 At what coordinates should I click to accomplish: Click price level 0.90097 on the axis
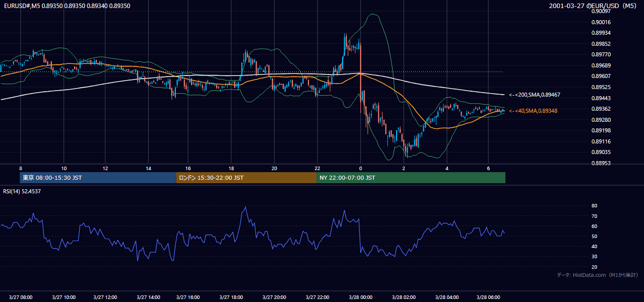pyautogui.click(x=601, y=11)
